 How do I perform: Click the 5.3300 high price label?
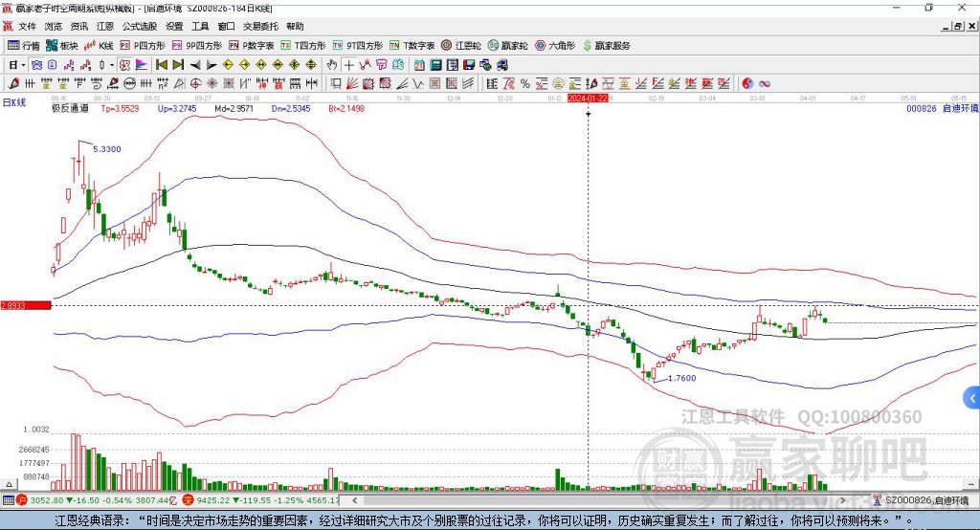pyautogui.click(x=107, y=148)
